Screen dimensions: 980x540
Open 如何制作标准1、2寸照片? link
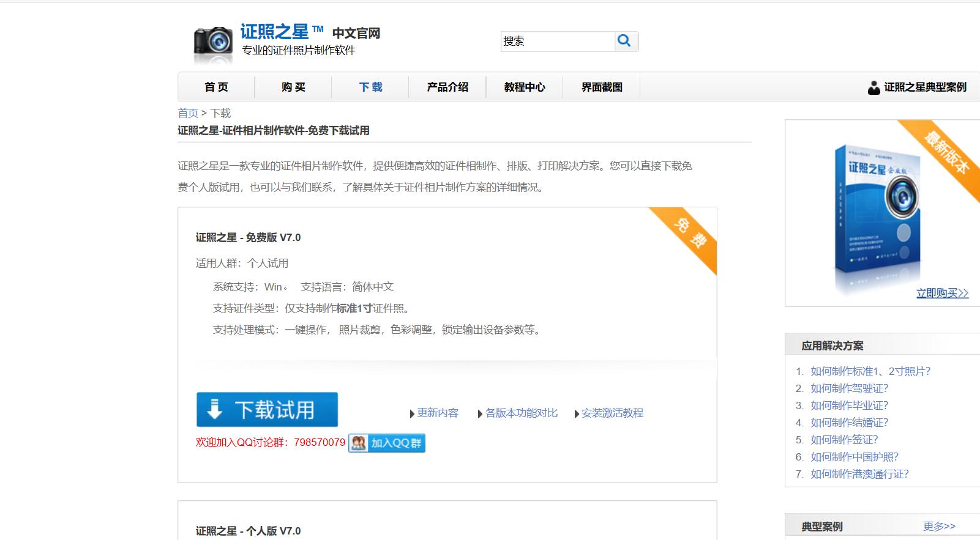(x=870, y=371)
